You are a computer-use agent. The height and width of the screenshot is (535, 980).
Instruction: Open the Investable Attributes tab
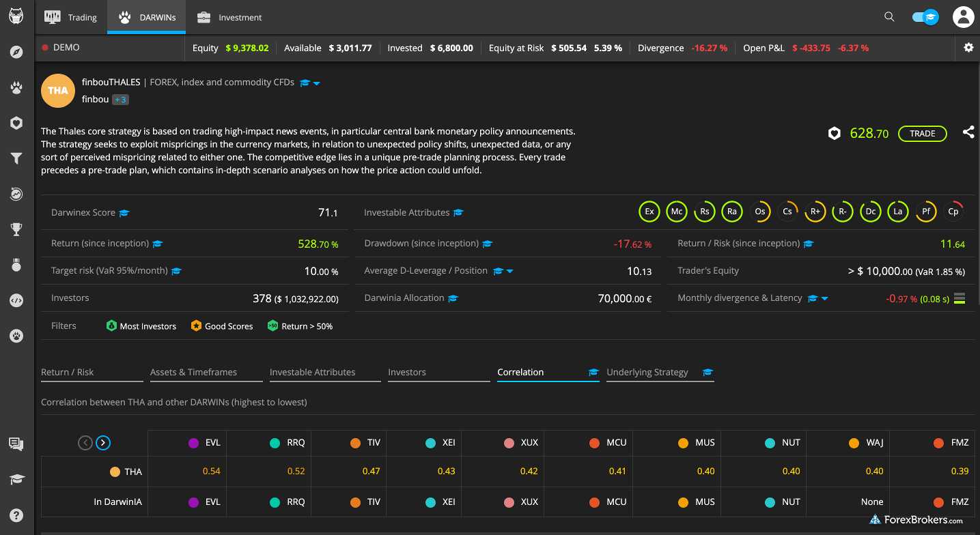pos(325,373)
